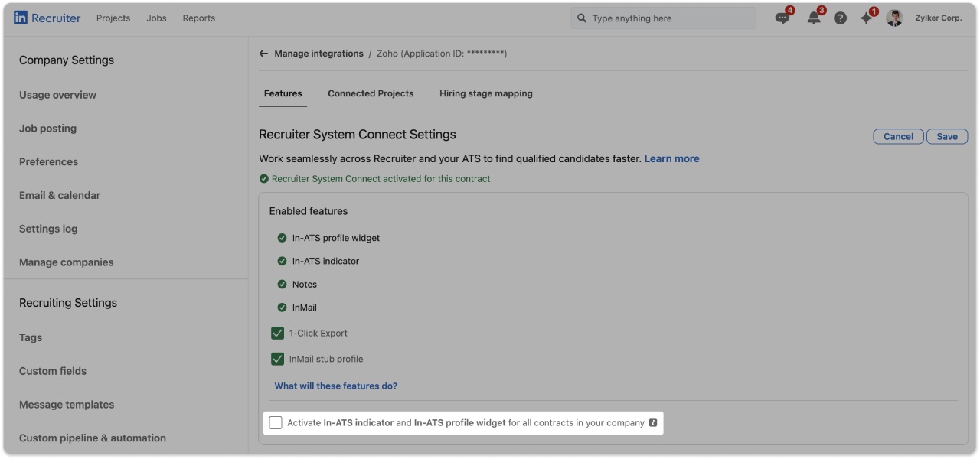Click the Save button

click(x=947, y=136)
